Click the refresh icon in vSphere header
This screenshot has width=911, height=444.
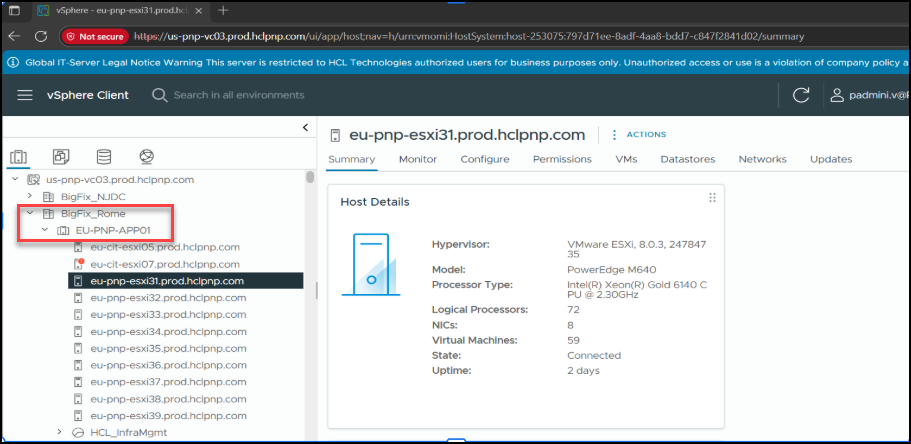tap(801, 96)
